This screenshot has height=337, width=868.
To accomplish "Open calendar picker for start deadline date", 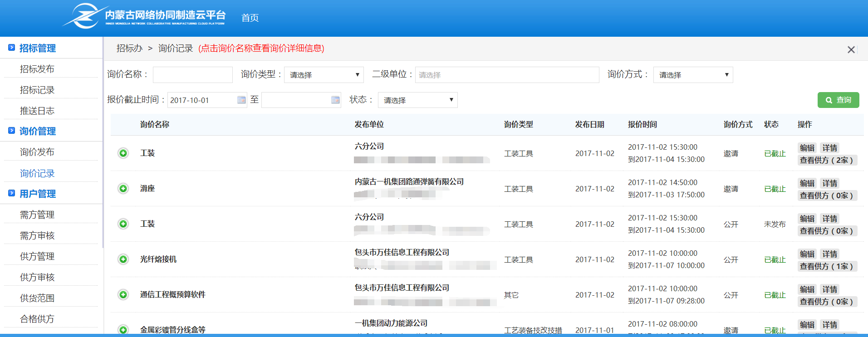I will [x=241, y=100].
